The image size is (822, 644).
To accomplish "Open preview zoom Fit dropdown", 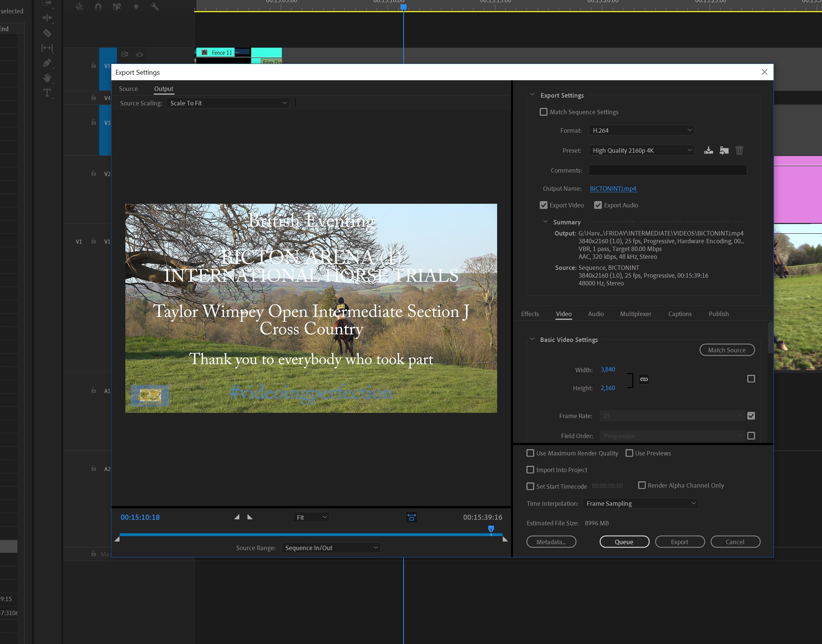I will coord(311,517).
